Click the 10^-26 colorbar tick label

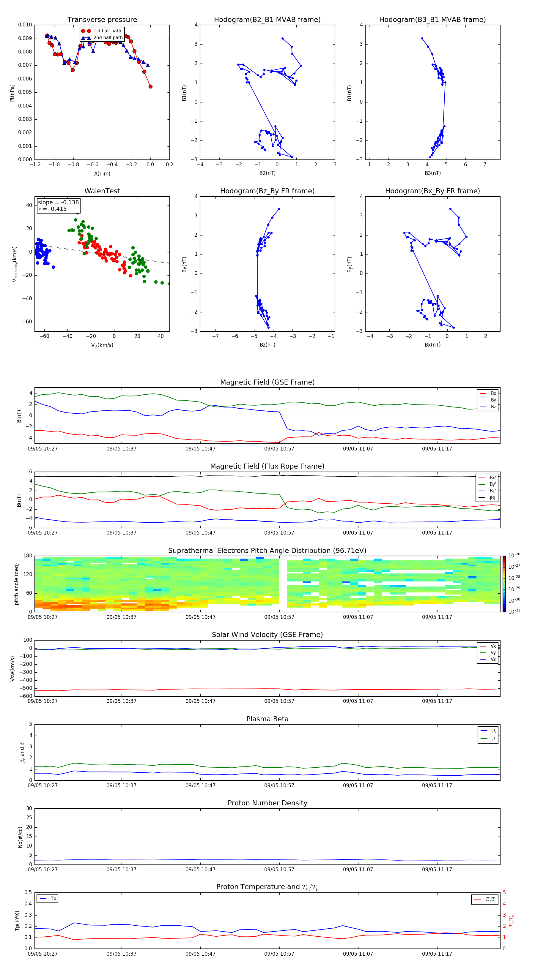point(514,555)
